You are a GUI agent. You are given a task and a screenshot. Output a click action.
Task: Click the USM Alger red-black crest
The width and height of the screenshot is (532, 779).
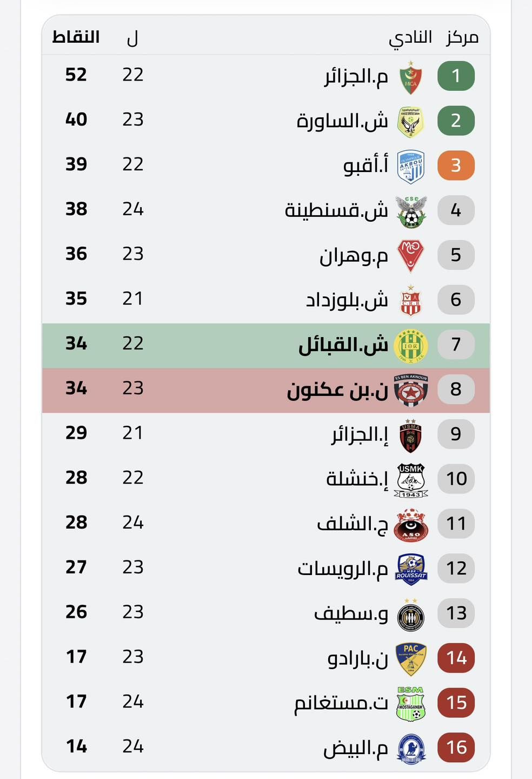tap(410, 435)
